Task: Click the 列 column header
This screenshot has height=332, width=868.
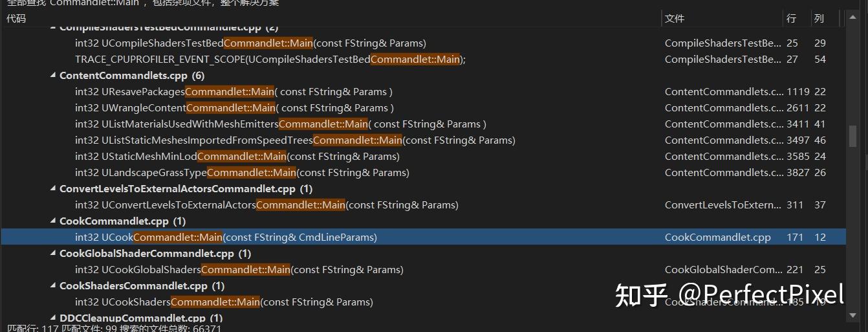Action: [819, 19]
